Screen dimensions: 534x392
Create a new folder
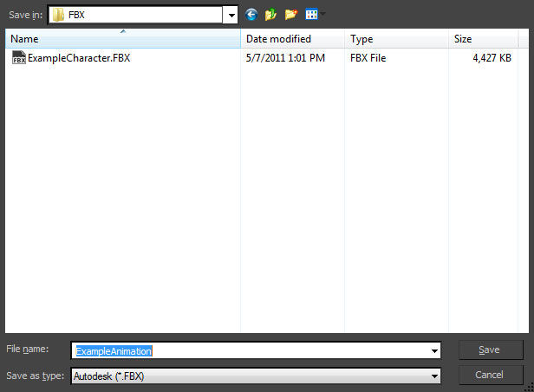[291, 15]
